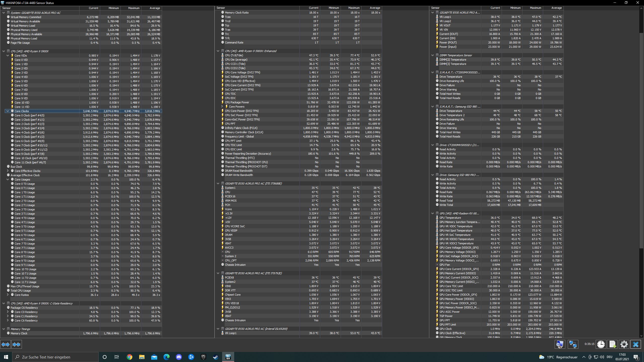Viewport: 644px width, 362px height.
Task: Click the expand columns arrows button
Action: (6, 344)
